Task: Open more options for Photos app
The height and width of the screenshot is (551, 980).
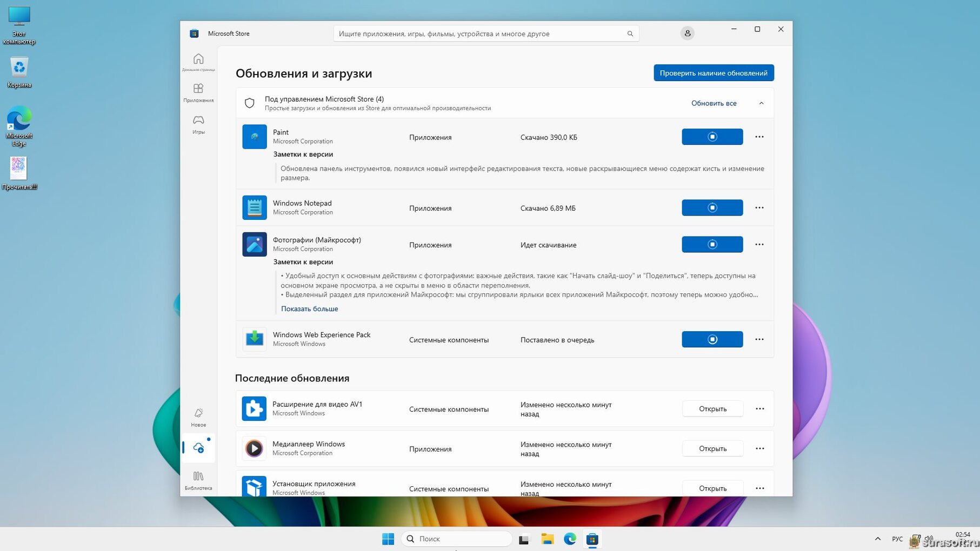Action: (759, 245)
